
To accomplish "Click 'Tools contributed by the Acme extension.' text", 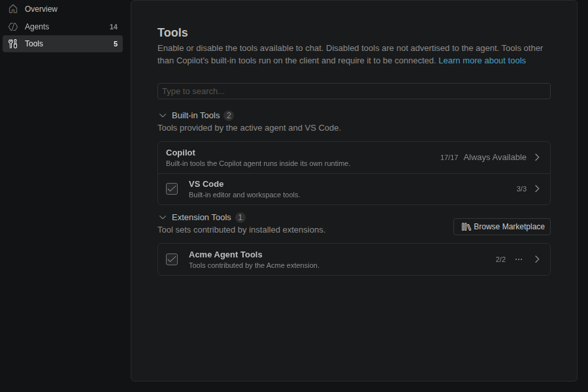I will tap(254, 266).
